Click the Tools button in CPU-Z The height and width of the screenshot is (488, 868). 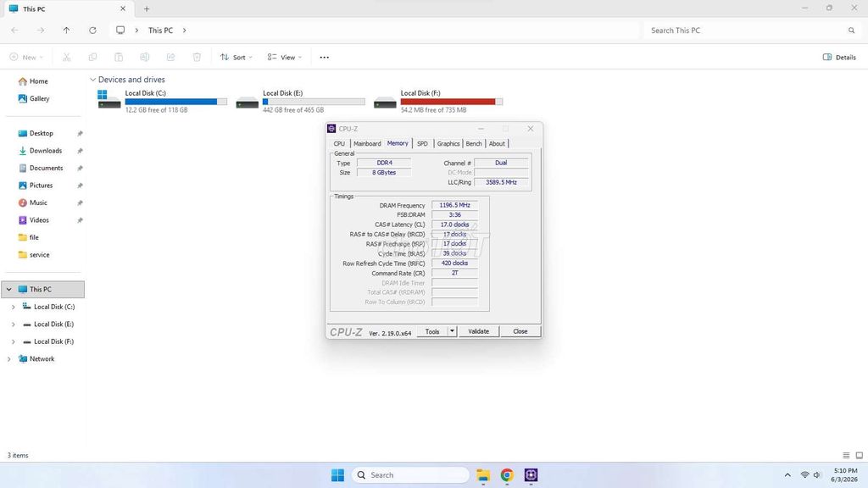(x=432, y=331)
